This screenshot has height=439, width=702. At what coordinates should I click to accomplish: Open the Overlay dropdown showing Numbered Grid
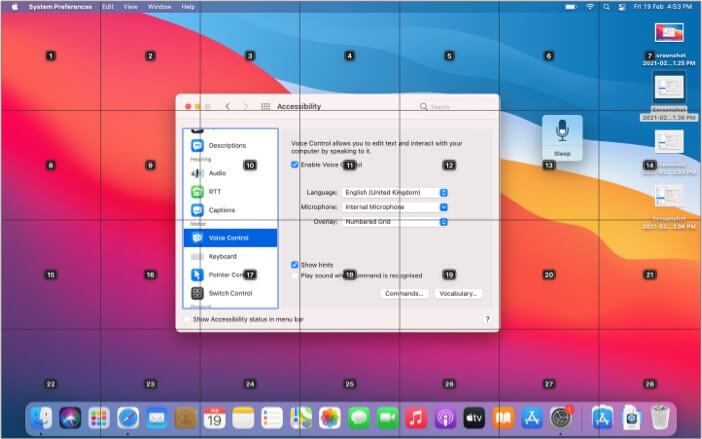(x=395, y=222)
